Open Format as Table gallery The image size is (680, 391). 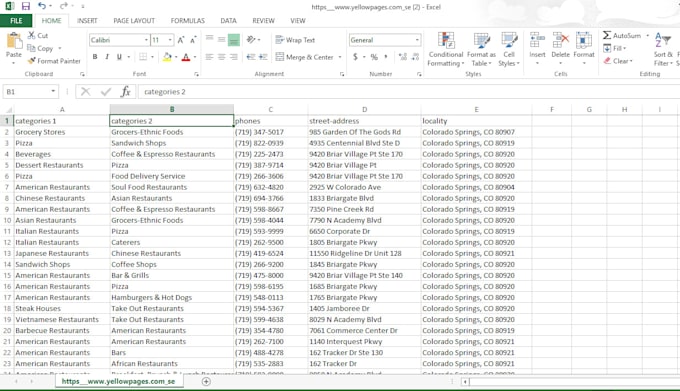481,49
